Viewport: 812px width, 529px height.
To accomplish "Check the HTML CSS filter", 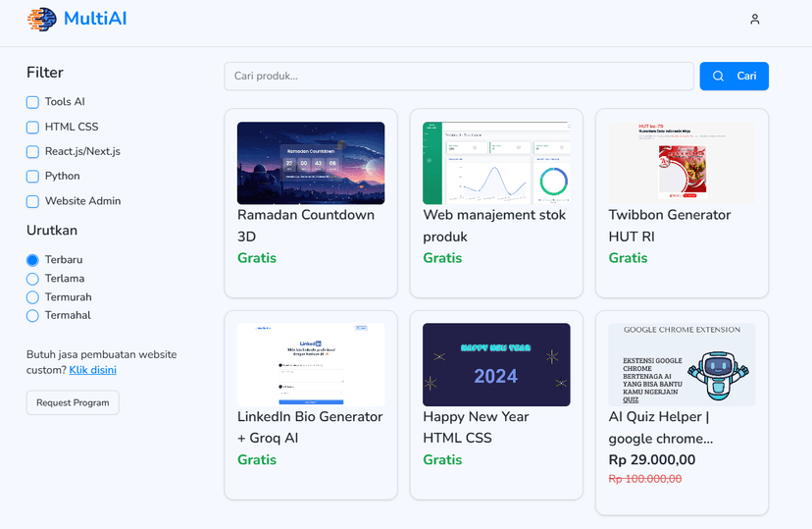I will tap(32, 127).
